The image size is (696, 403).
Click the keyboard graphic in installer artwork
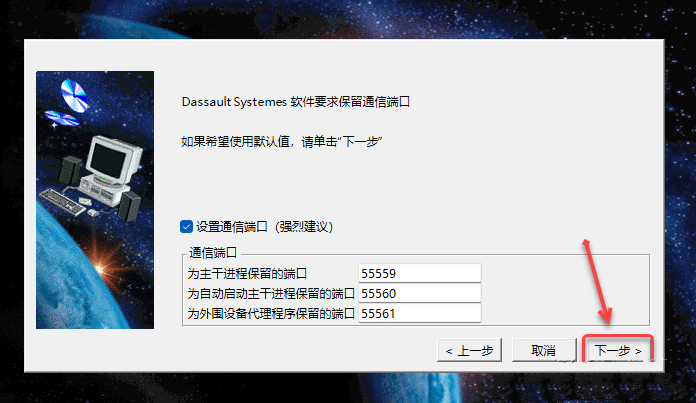(x=62, y=201)
